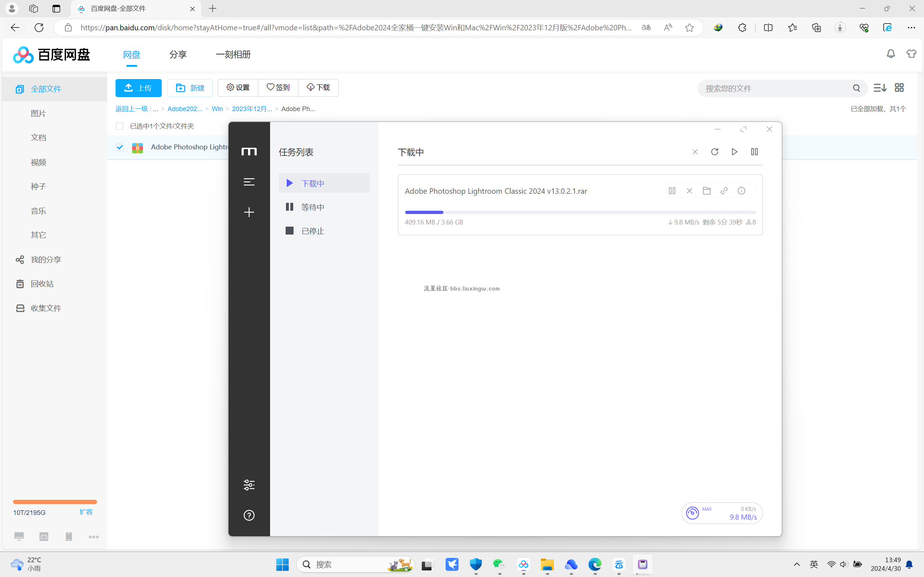The image size is (924, 577).
Task: Toggle the select-all files checkbox
Action: (120, 126)
